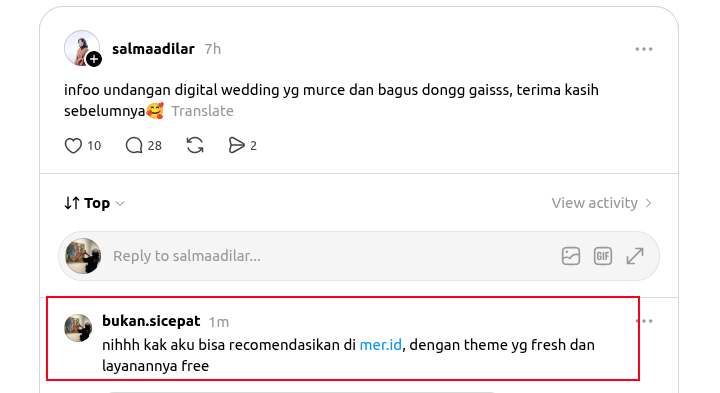Open the Top sort dropdown
This screenshot has height=393, width=720.
pos(94,203)
